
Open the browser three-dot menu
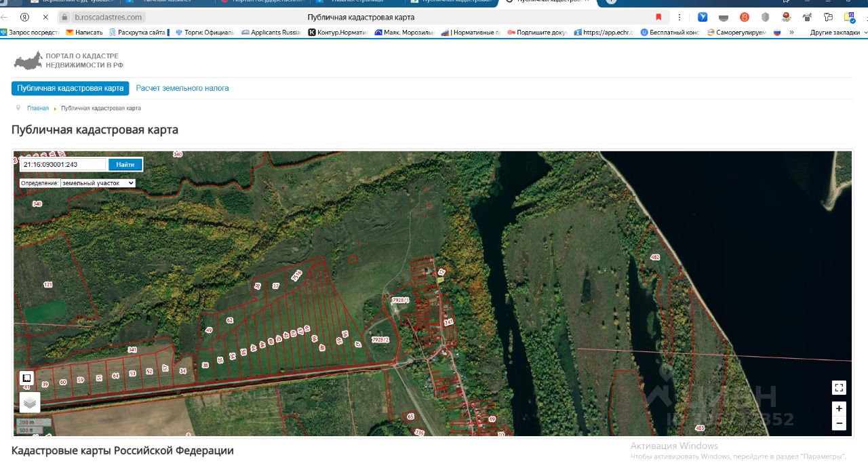pyautogui.click(x=679, y=17)
